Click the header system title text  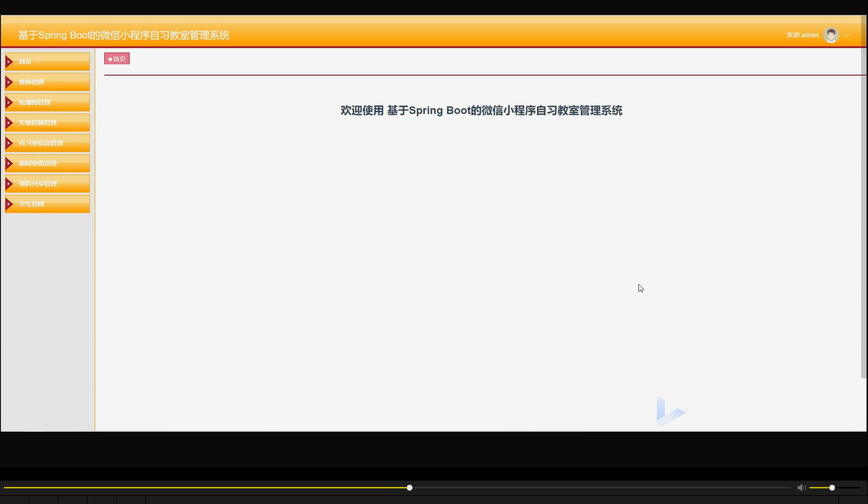(x=124, y=35)
